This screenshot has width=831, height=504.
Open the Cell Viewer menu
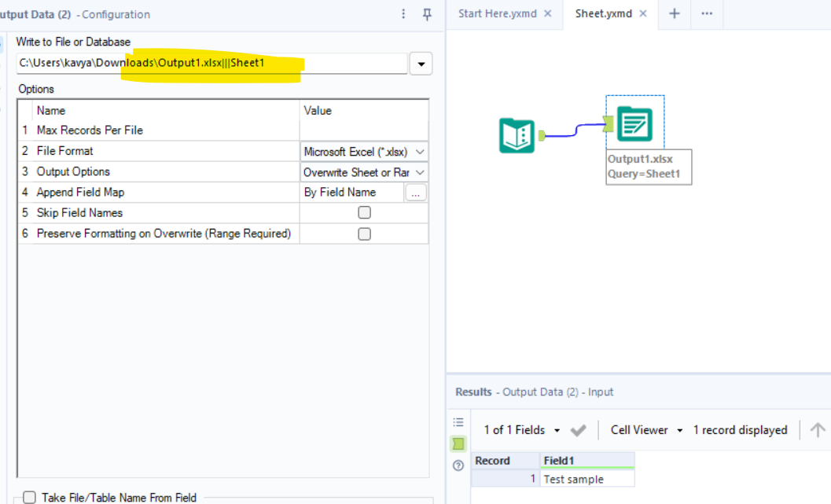click(x=646, y=430)
